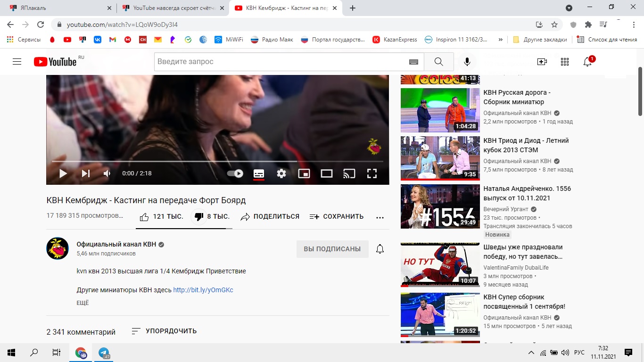Open the notifications bell with badge

pyautogui.click(x=588, y=61)
